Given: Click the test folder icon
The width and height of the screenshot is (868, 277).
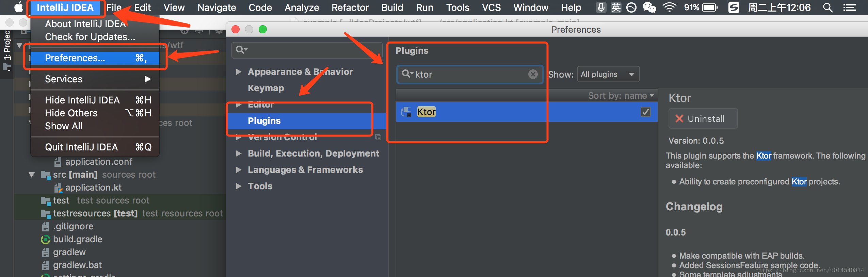Looking at the screenshot, I should (x=46, y=201).
